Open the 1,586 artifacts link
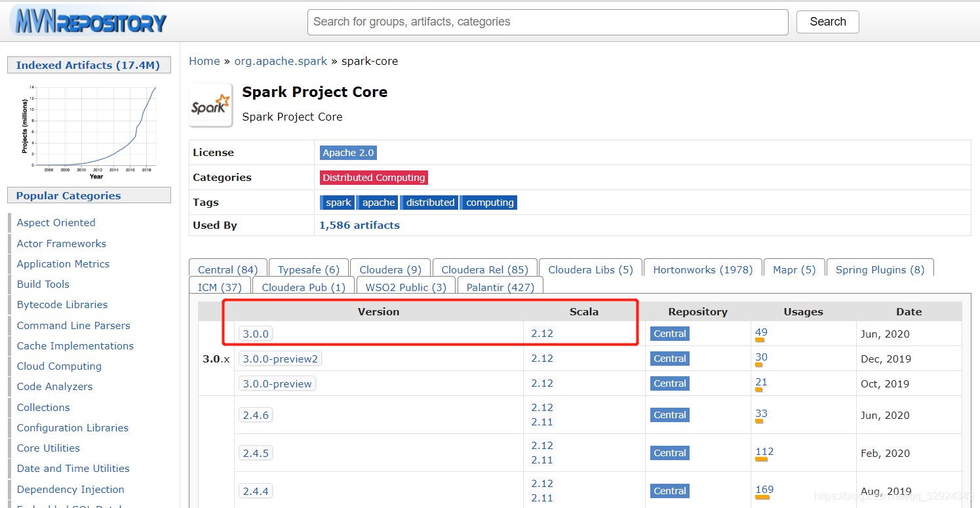 point(359,225)
